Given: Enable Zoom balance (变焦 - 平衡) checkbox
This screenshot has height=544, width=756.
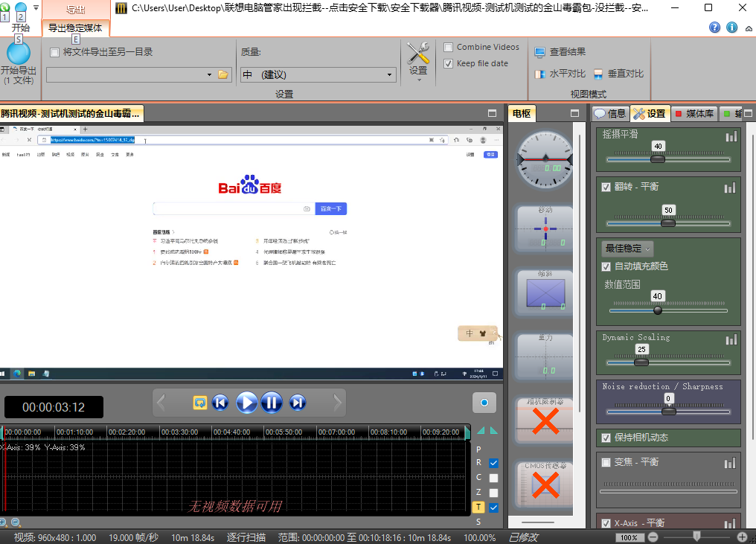Looking at the screenshot, I should (x=606, y=462).
